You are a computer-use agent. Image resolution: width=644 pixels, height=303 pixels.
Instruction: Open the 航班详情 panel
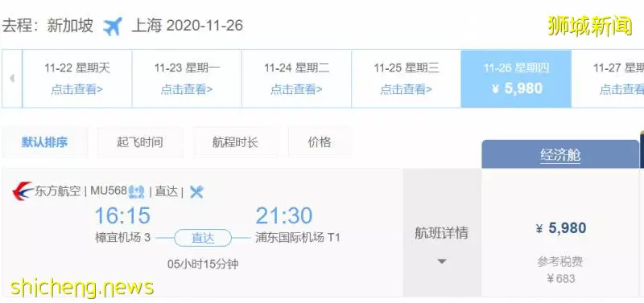[x=441, y=233]
